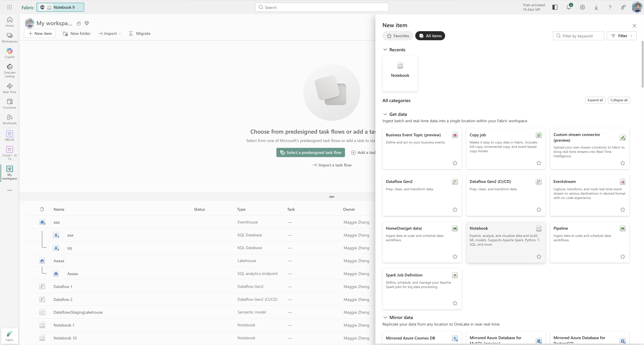Click the New item panel scrollbar
The width and height of the screenshot is (644, 345).
click(x=642, y=64)
